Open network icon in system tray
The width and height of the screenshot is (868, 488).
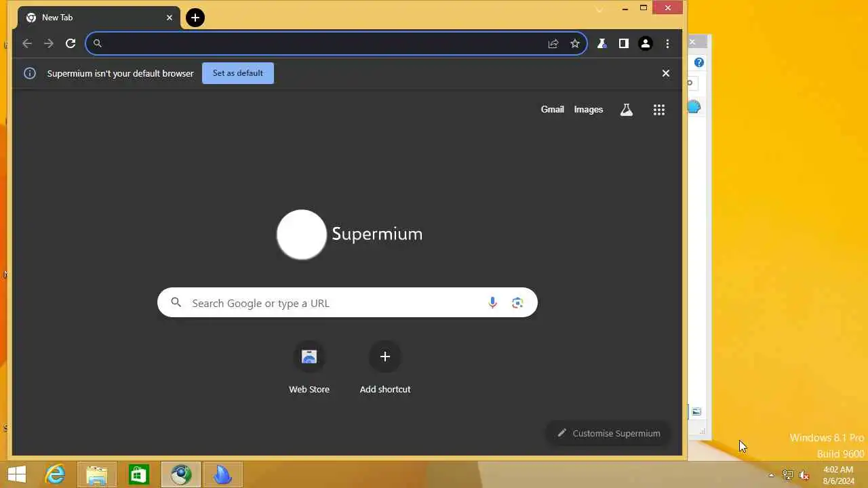[788, 475]
